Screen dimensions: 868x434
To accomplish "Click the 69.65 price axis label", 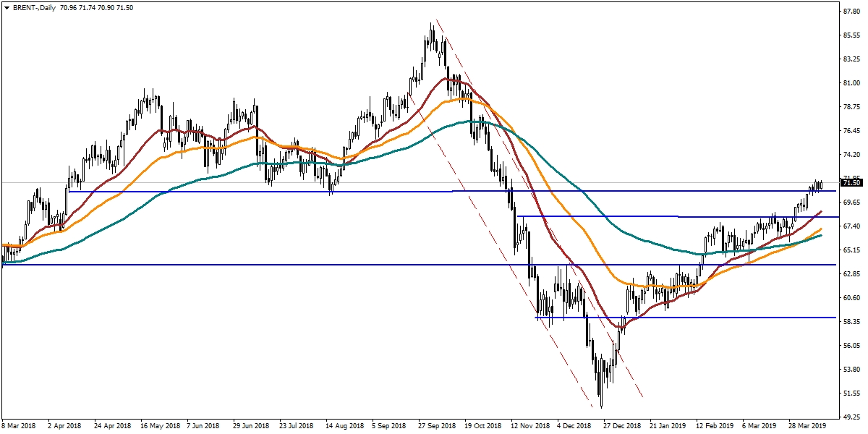I will tap(851, 203).
